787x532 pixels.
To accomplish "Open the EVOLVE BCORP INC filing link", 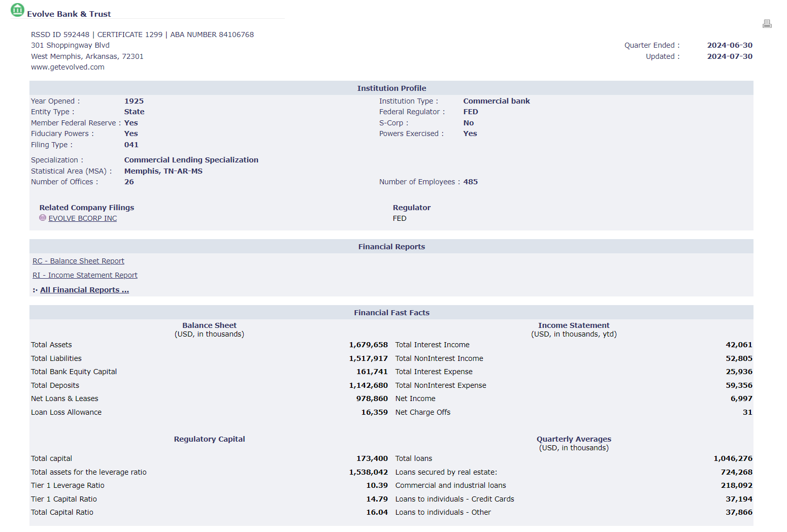I will tap(83, 218).
